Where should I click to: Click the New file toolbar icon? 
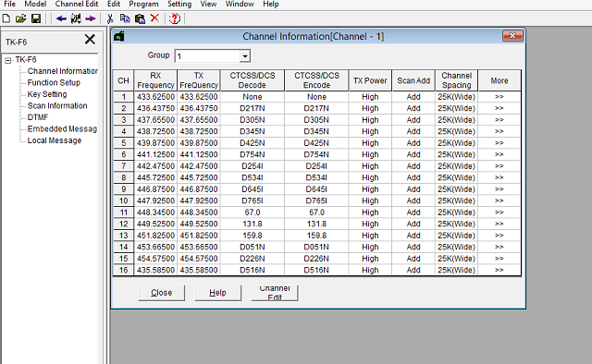(6, 18)
